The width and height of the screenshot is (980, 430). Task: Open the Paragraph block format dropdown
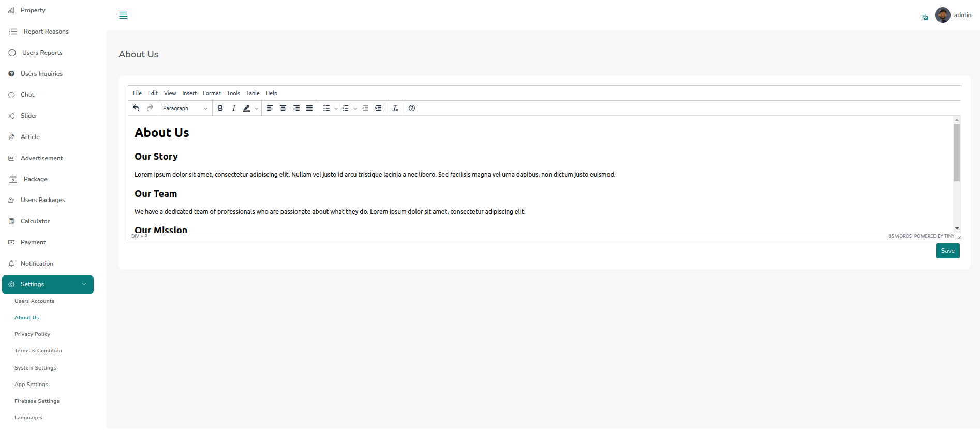click(x=185, y=108)
